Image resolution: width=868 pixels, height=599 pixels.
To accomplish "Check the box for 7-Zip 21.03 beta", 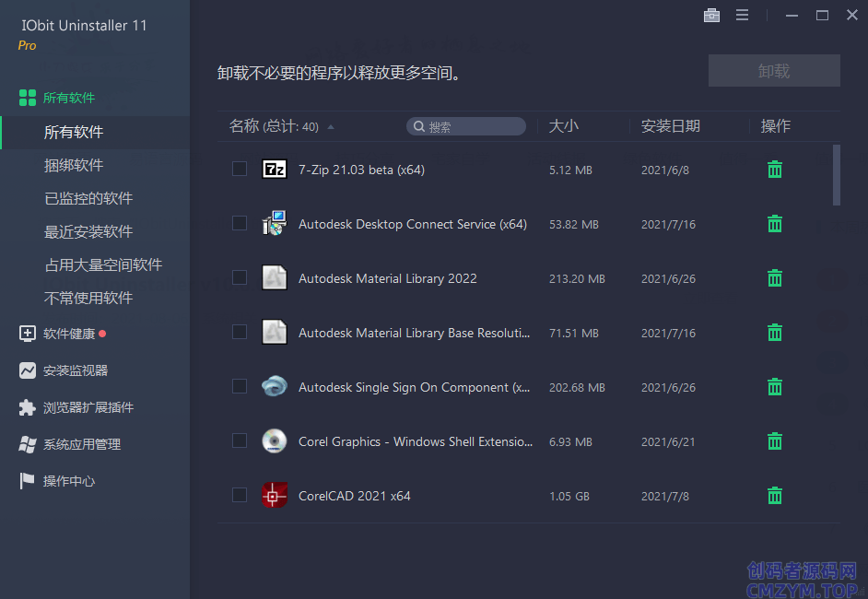I will pos(240,169).
